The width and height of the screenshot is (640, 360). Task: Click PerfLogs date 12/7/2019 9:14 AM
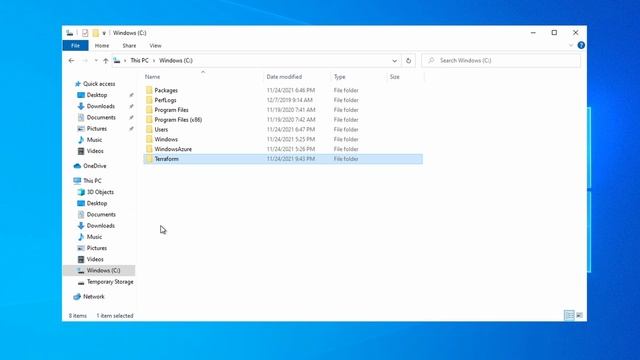click(289, 100)
